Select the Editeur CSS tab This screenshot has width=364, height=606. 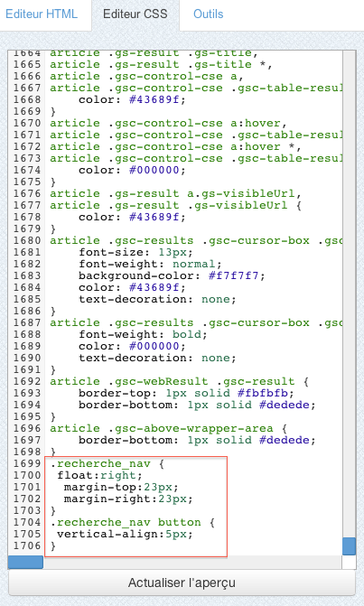coord(135,14)
